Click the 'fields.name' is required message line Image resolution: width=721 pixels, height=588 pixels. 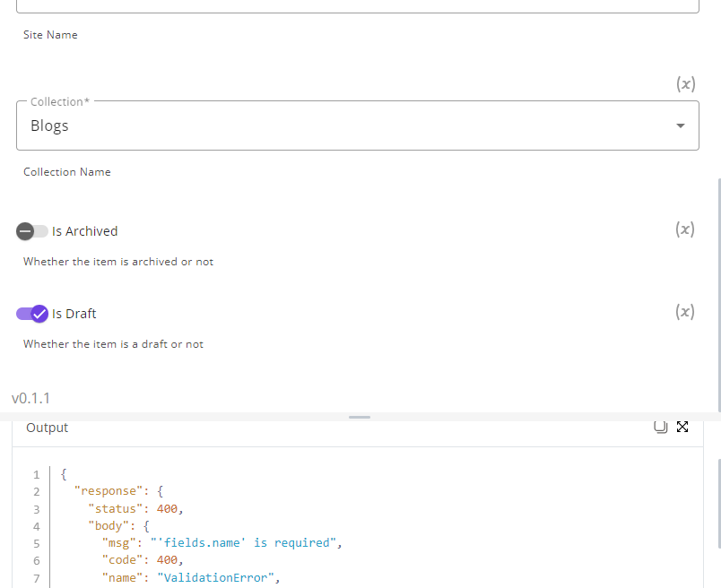tap(222, 543)
